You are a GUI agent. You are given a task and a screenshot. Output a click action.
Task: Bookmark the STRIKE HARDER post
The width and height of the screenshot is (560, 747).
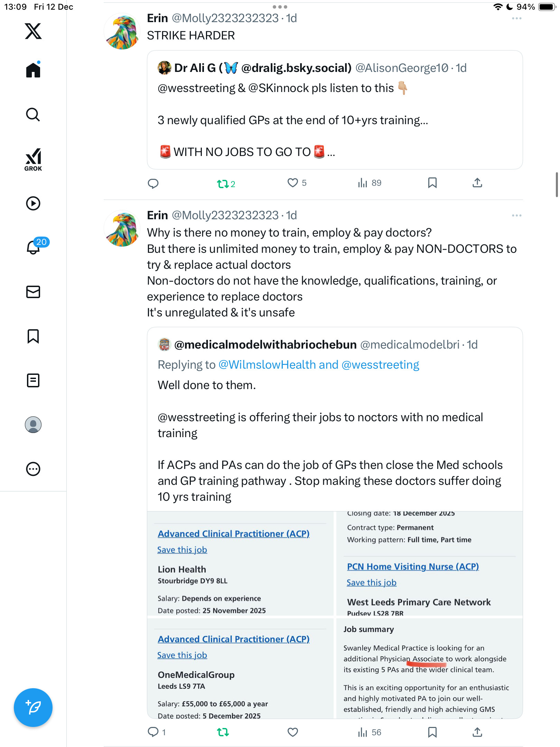point(432,183)
